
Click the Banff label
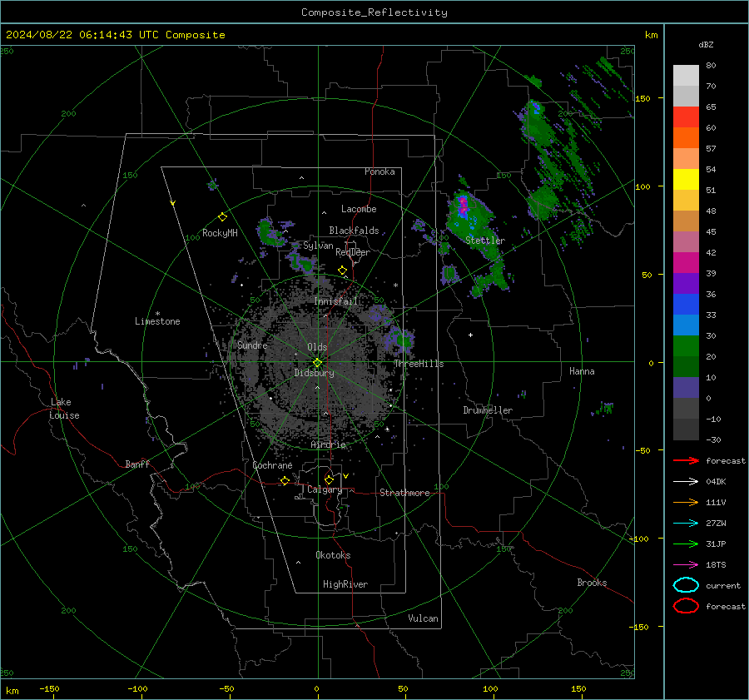[x=137, y=464]
